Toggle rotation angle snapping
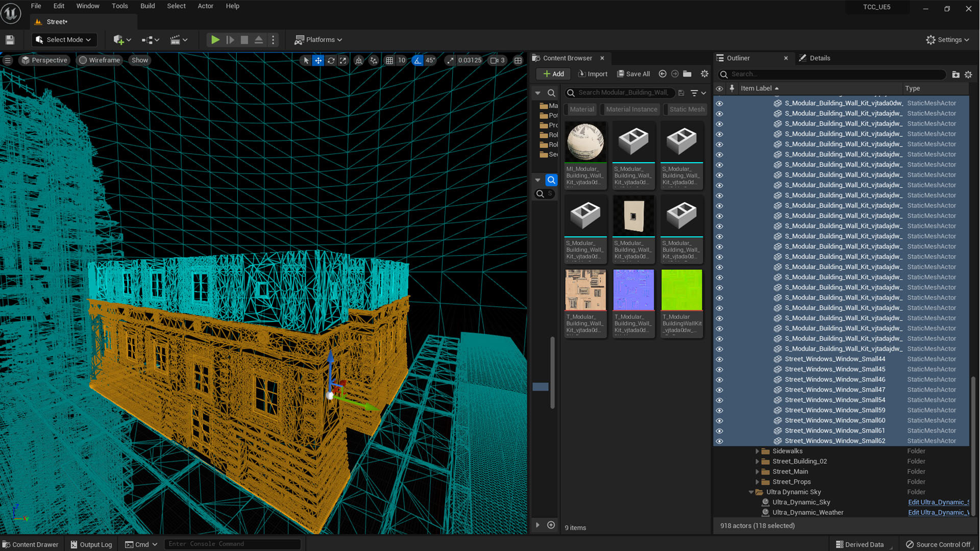This screenshot has width=980, height=551. tap(418, 60)
